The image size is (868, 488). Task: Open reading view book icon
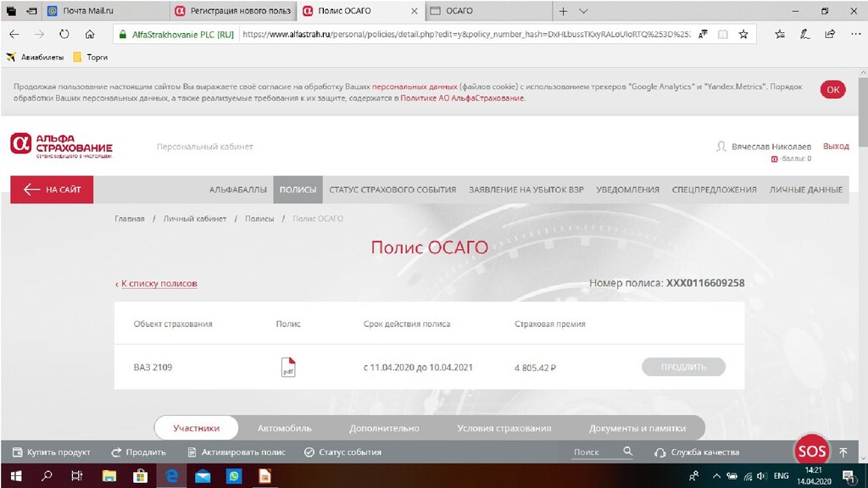click(723, 34)
